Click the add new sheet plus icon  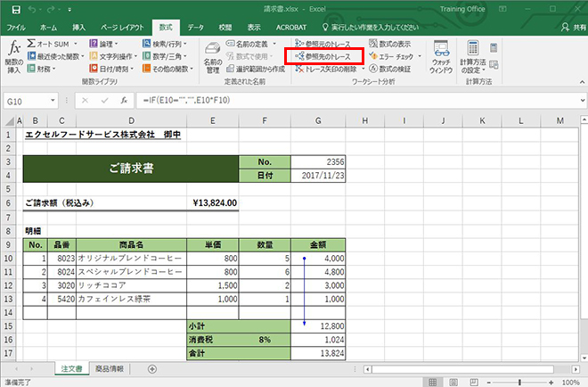click(x=151, y=368)
